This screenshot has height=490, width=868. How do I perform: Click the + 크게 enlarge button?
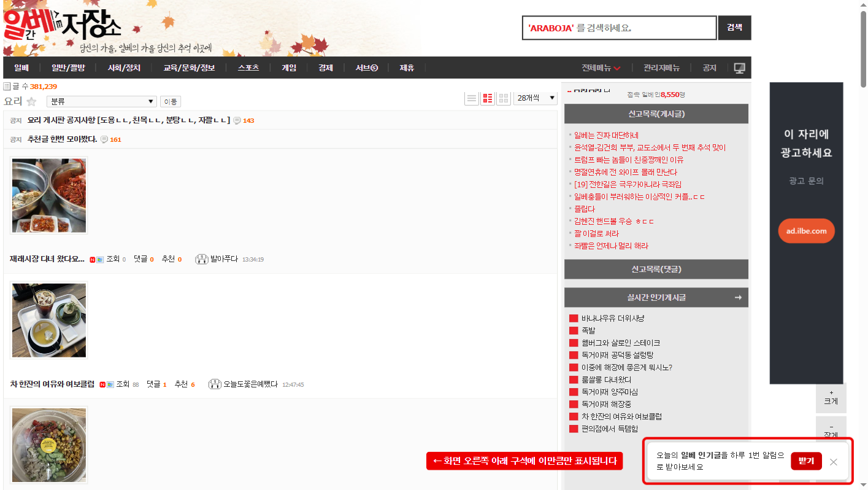(x=831, y=397)
